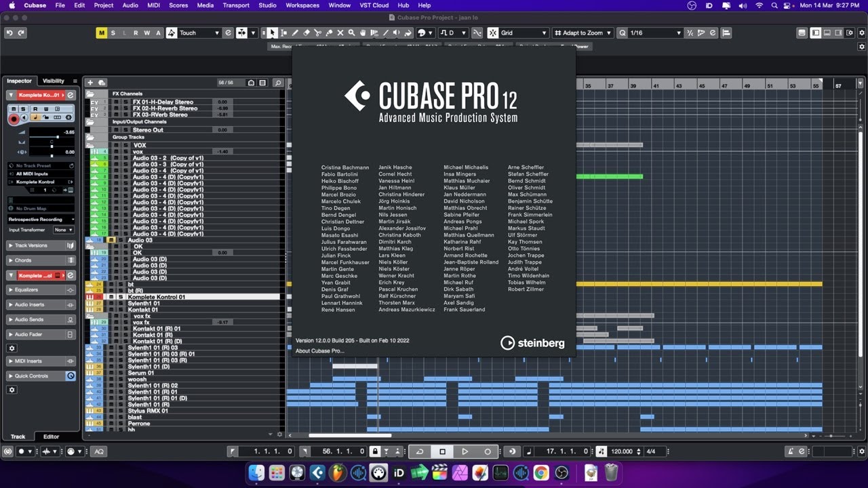Viewport: 868px width, 488px height.
Task: Click the Inspector settings gear under Audio Fader
Action: (12, 348)
